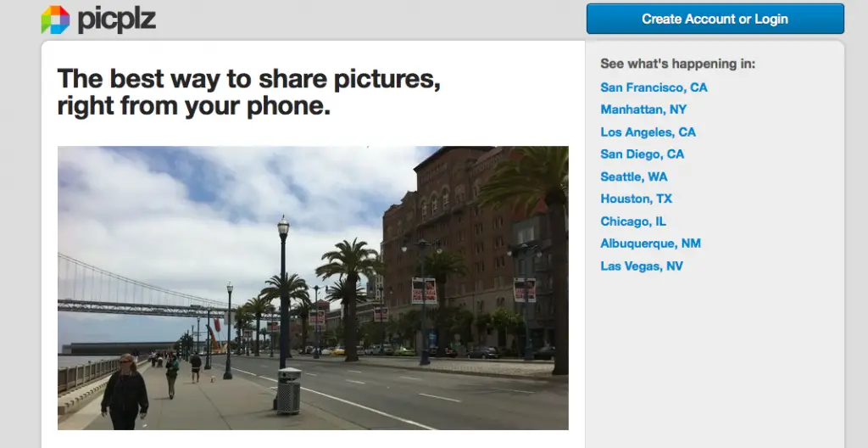This screenshot has height=448, width=868.
Task: View what's happening in Seattle, WA
Action: [x=633, y=176]
